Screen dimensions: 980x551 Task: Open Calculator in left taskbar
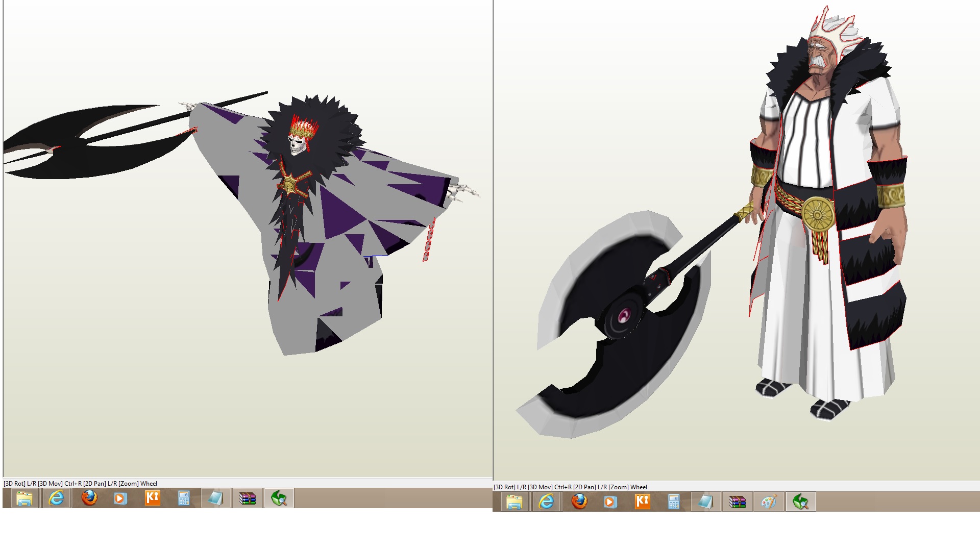click(184, 498)
